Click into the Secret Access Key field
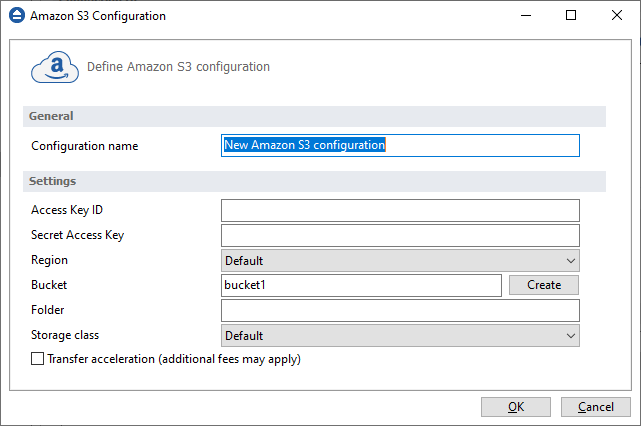 tap(400, 235)
